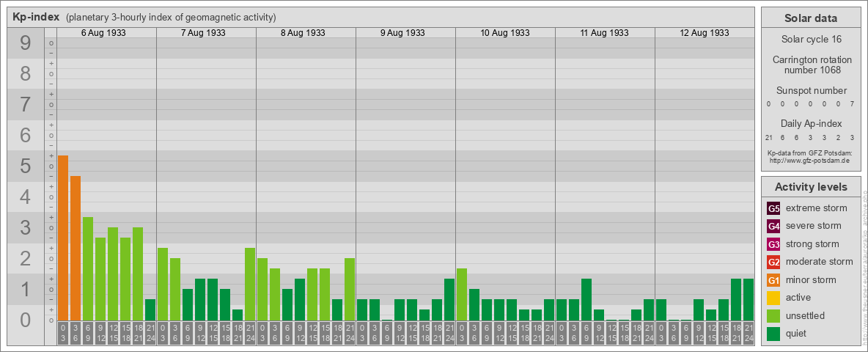Click the 'Sunspot number' label
This screenshot has width=868, height=352.
tap(810, 91)
